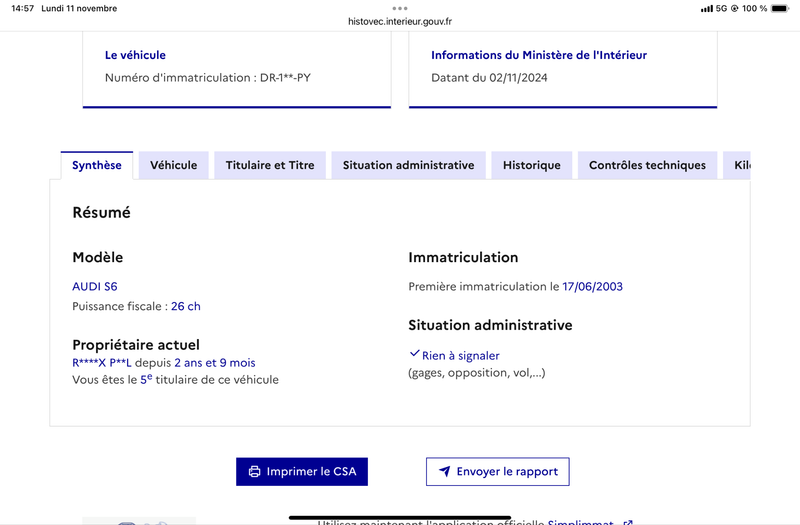Click the date 17/06/2003

coord(592,287)
